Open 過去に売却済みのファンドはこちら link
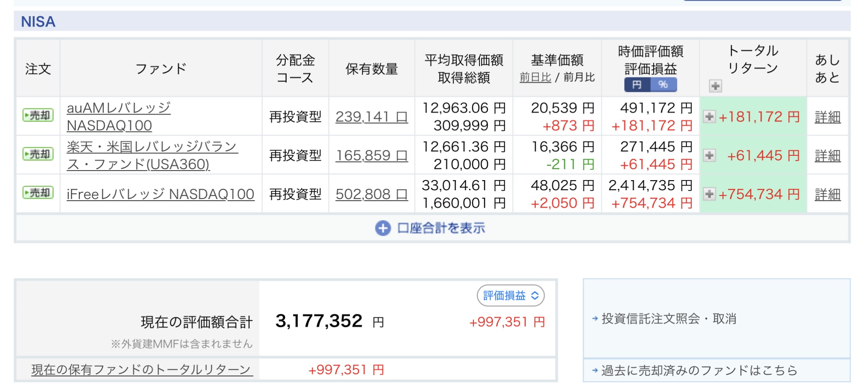The image size is (868, 386). tap(699, 371)
